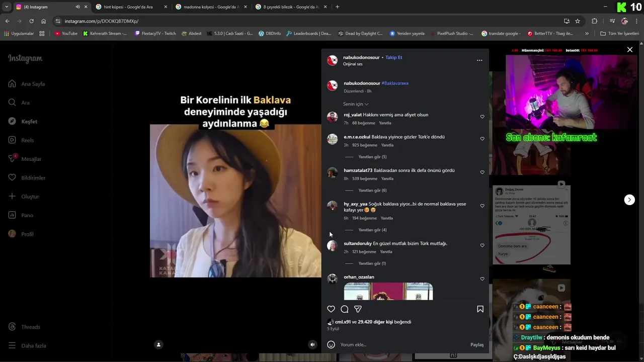Open Profil in the sidebar
This screenshot has height=362, width=644.
pyautogui.click(x=21, y=234)
